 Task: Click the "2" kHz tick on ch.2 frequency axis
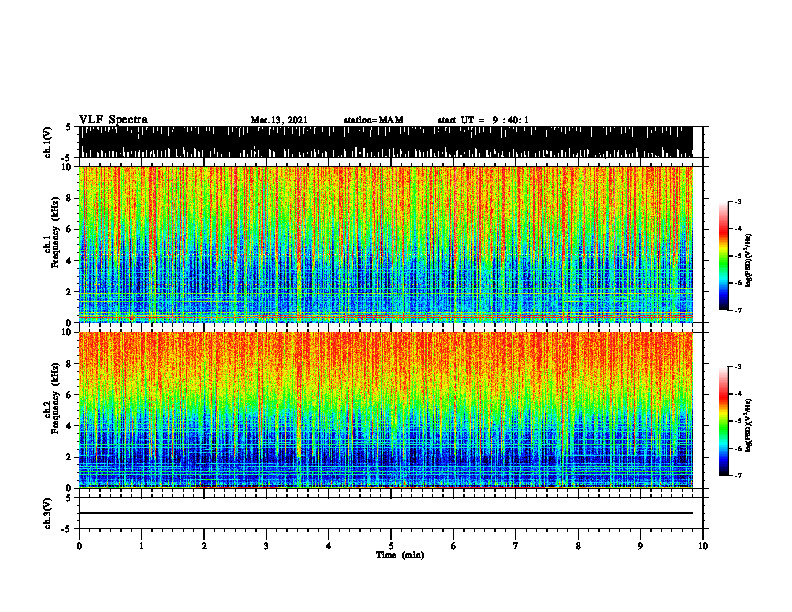[69, 457]
